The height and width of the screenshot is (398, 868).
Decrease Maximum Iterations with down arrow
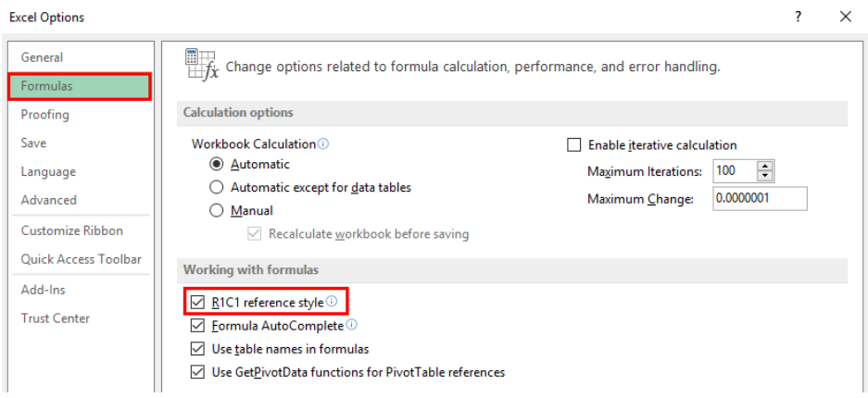coord(764,176)
